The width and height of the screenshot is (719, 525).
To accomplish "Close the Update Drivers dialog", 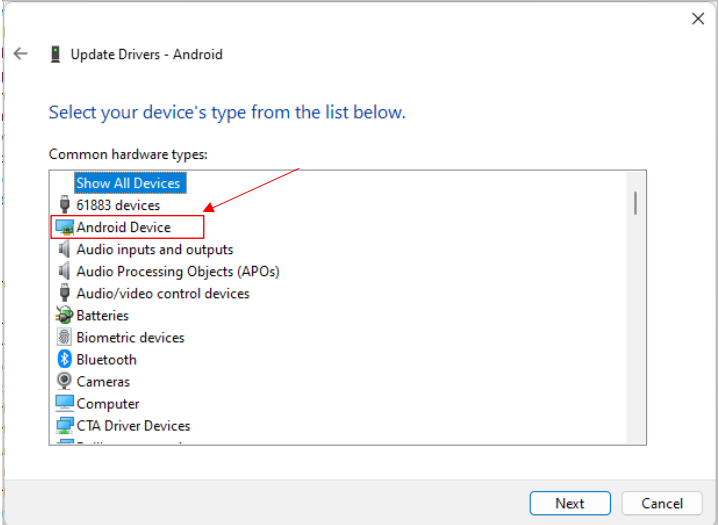I will [698, 18].
